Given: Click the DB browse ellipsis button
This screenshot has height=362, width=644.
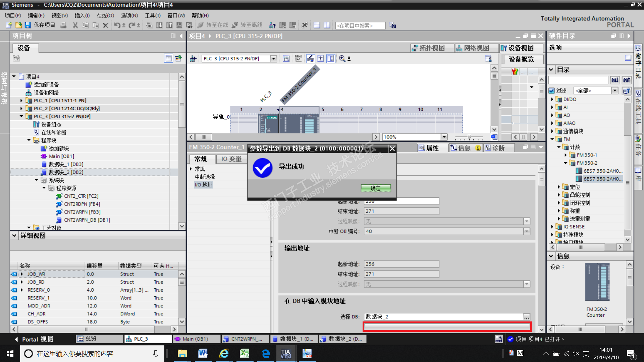Looking at the screenshot, I should click(527, 317).
